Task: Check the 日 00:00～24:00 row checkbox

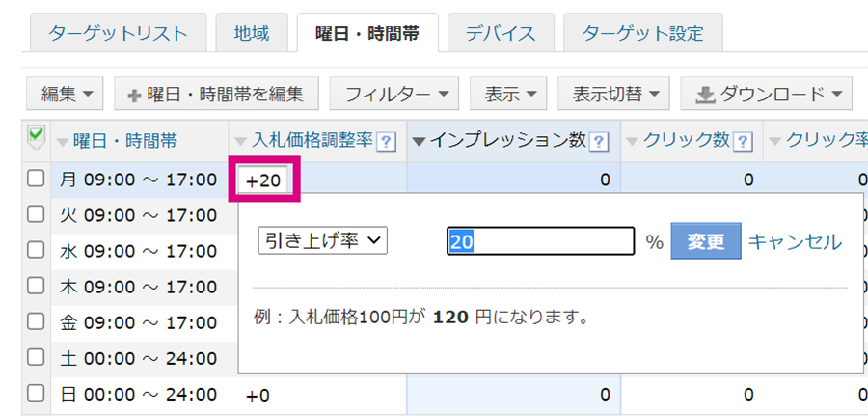Action: 36,393
